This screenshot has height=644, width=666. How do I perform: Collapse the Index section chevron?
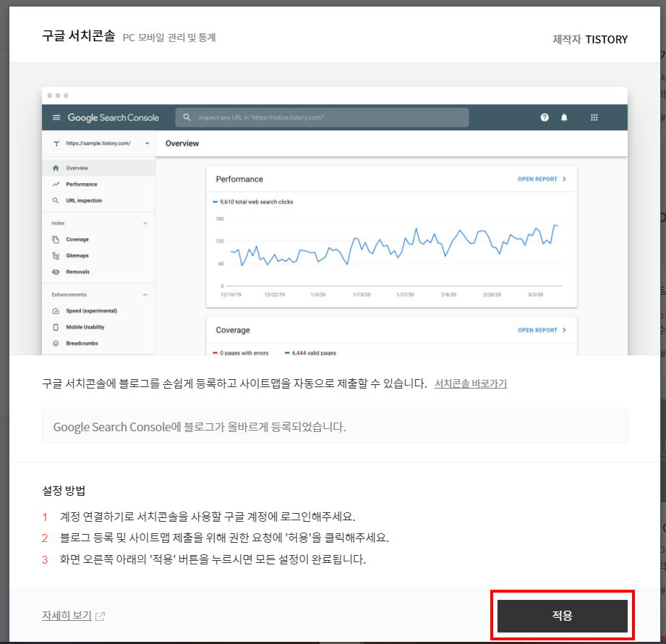coord(145,223)
